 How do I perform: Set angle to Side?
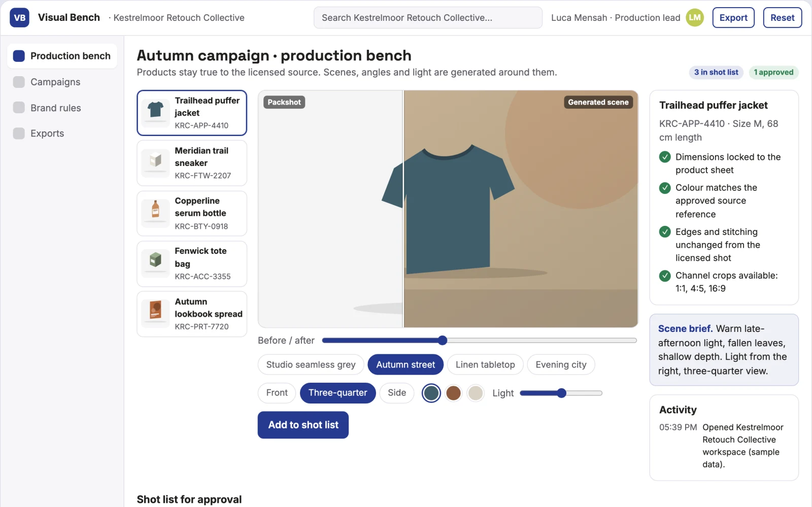coord(397,393)
